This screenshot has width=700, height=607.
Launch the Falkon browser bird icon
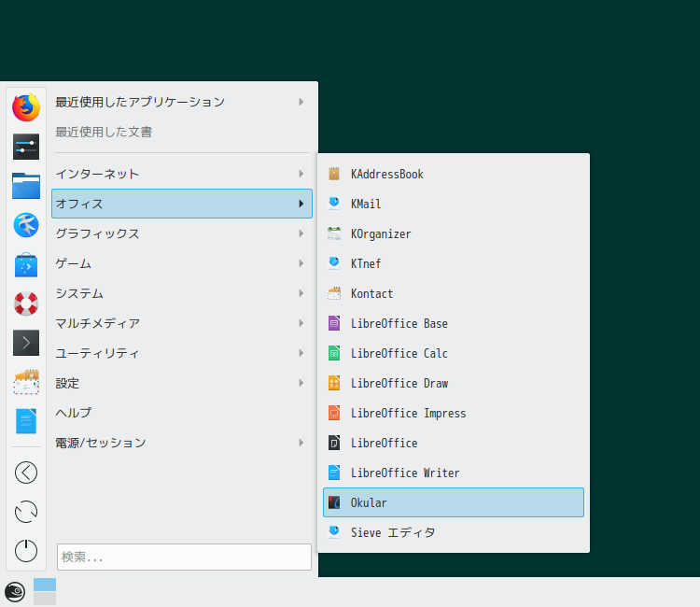point(26,225)
